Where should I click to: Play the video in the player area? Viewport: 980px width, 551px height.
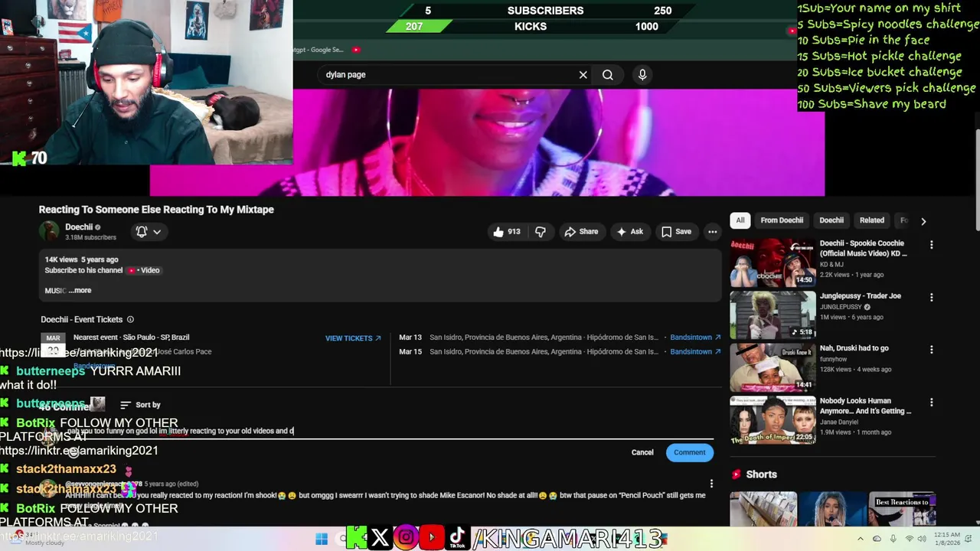(x=487, y=142)
